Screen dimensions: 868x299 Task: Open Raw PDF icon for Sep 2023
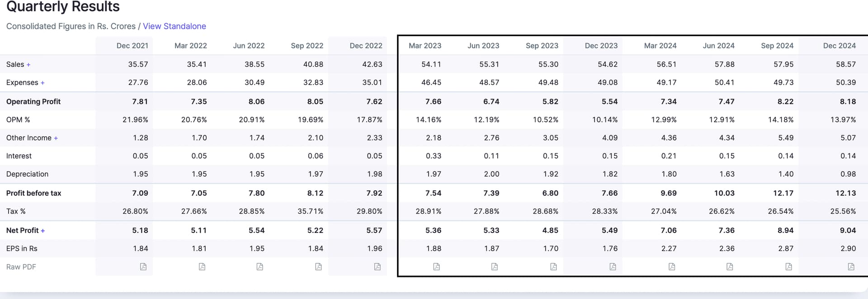[x=553, y=266]
